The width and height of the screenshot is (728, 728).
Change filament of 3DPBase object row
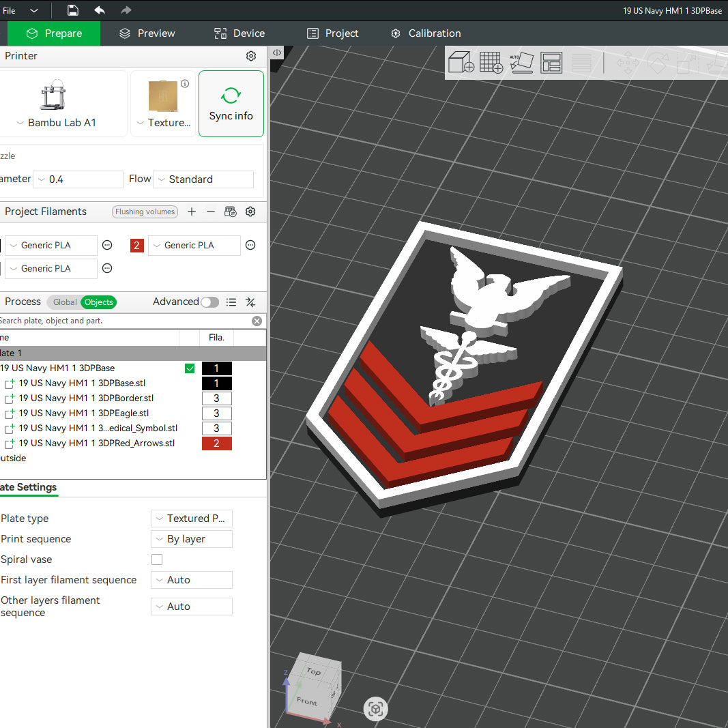point(217,368)
